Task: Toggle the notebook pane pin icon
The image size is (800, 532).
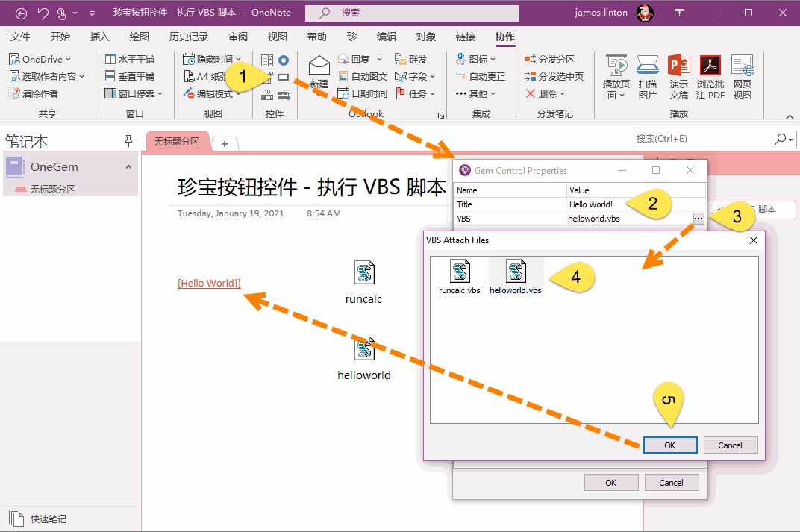Action: (x=128, y=141)
